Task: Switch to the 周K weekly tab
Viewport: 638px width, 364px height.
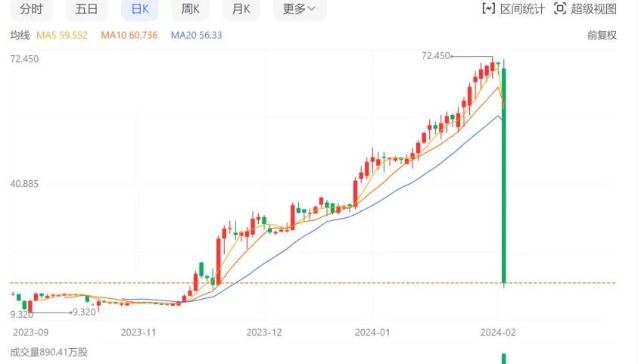Action: point(190,9)
